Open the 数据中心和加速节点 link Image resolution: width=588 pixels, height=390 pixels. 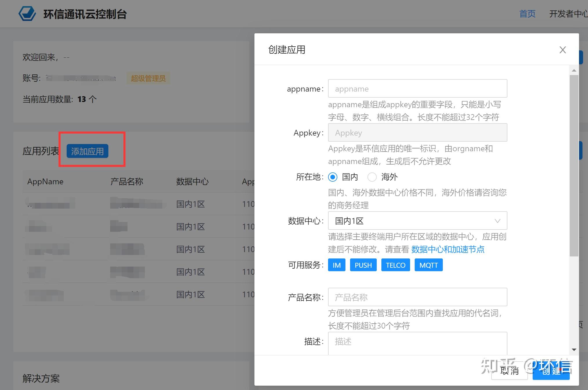pos(448,249)
